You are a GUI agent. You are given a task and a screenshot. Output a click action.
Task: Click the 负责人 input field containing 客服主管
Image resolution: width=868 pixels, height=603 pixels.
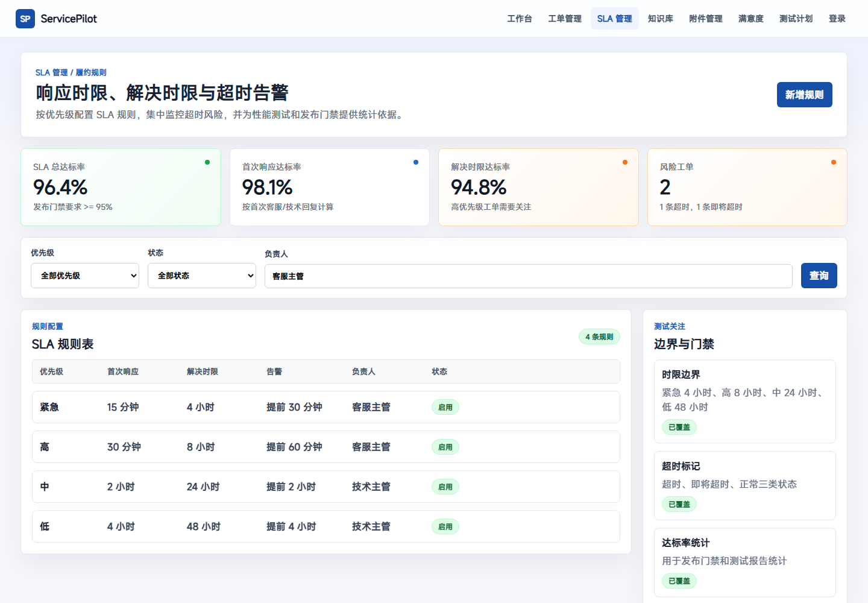(529, 276)
